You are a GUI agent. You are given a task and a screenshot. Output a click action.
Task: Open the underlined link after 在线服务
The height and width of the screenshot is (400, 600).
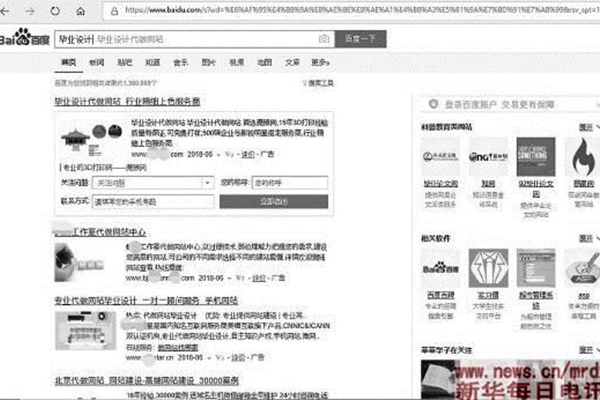(178, 348)
